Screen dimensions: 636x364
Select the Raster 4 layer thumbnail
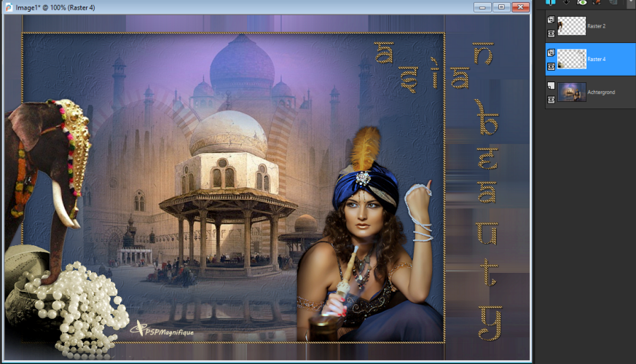point(572,59)
